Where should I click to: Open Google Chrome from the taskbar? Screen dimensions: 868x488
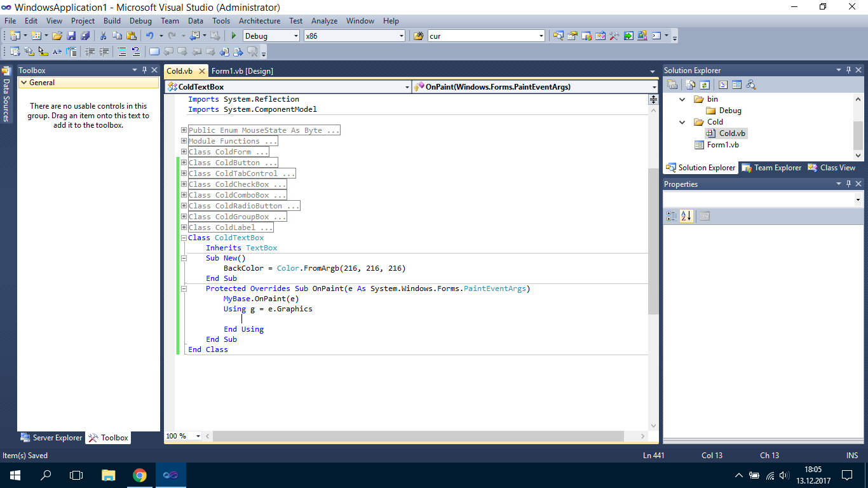click(140, 475)
